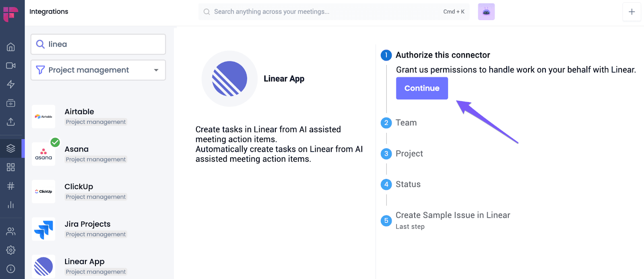Click the 'Project management' tag under Asana

pos(96,159)
